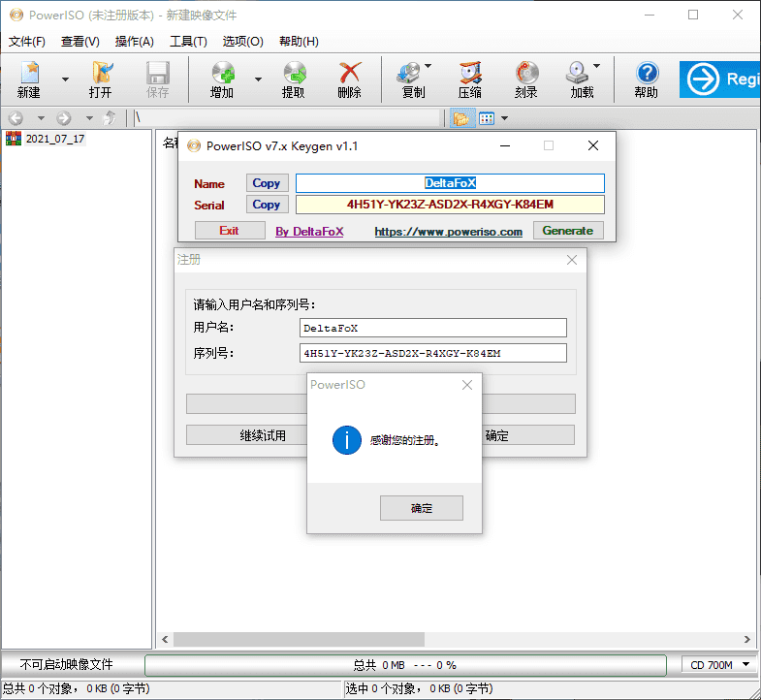This screenshot has height=700, width=761.
Task: Select the 提取 (Extract) toolbar icon
Action: coord(293,79)
